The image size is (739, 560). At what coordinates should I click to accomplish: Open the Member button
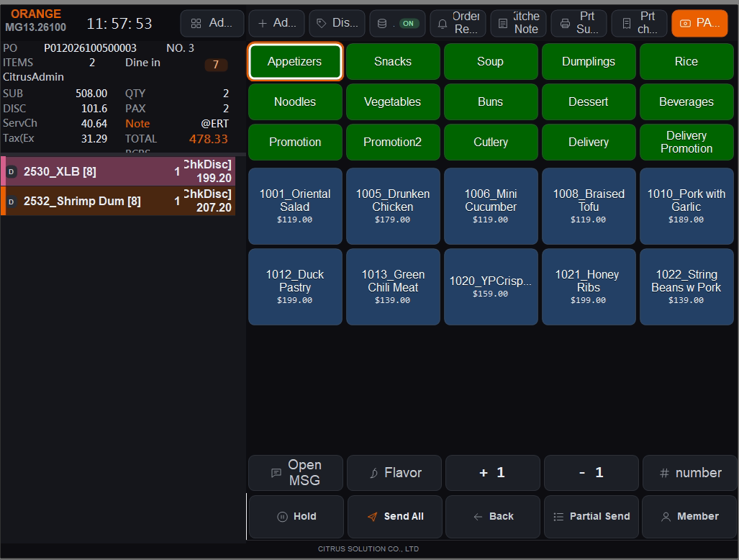[689, 517]
